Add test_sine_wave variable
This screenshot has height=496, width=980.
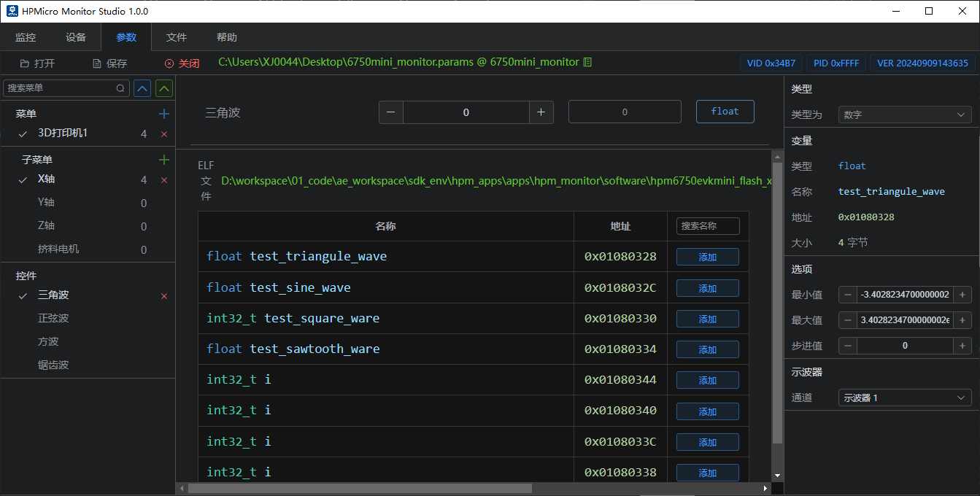708,288
